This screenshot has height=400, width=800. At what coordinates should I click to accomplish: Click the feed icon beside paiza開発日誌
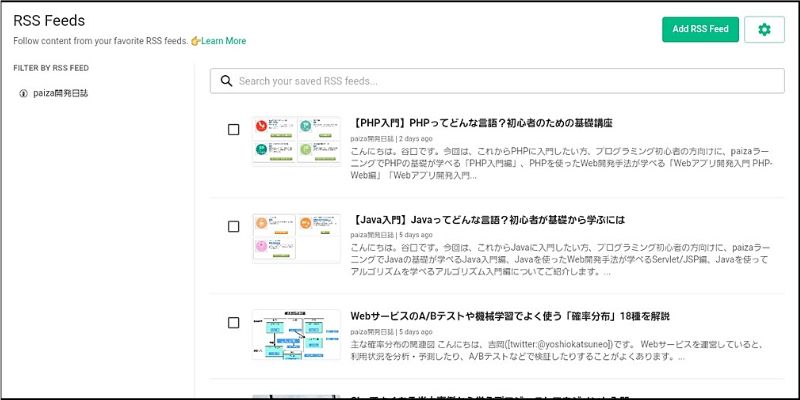point(23,94)
